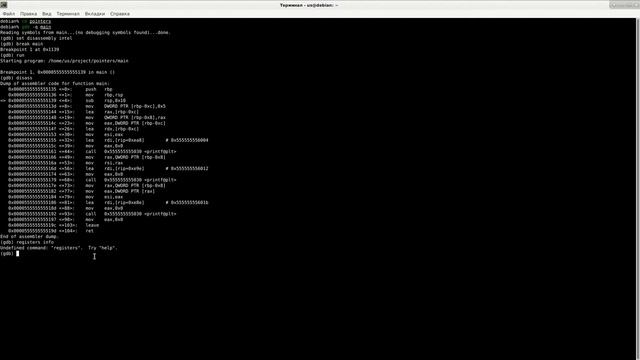Click the 'Breakpoint 1 at 0x1139' line

coord(29,50)
